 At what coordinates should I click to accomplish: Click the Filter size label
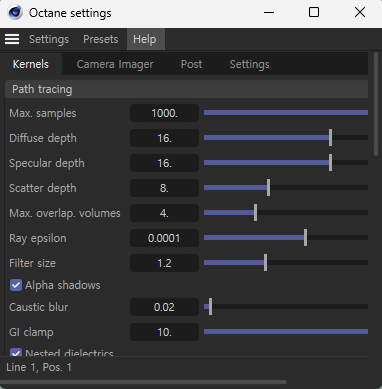(32, 263)
